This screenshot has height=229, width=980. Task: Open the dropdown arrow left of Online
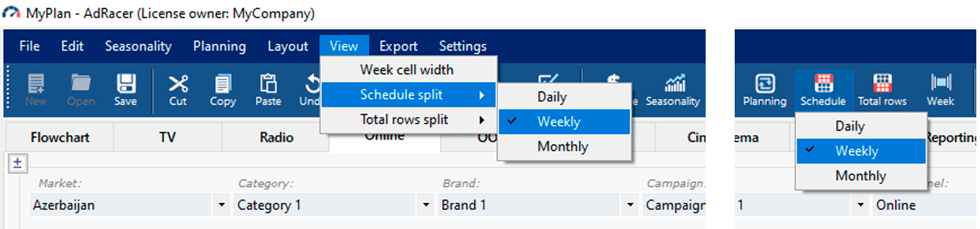tap(860, 204)
